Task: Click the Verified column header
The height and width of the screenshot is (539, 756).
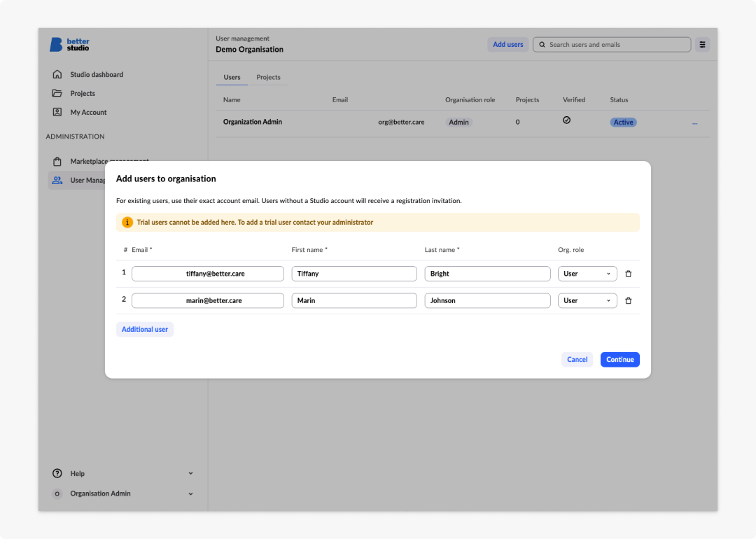Action: 574,100
